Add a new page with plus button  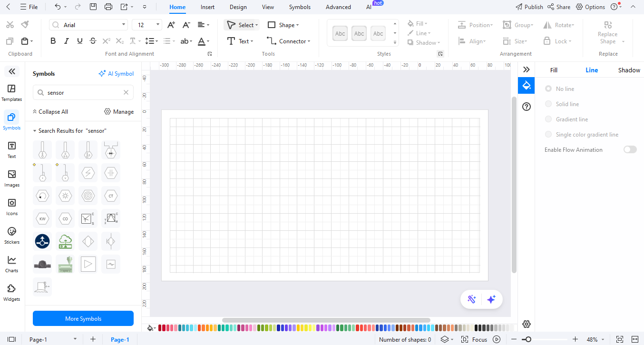click(93, 339)
